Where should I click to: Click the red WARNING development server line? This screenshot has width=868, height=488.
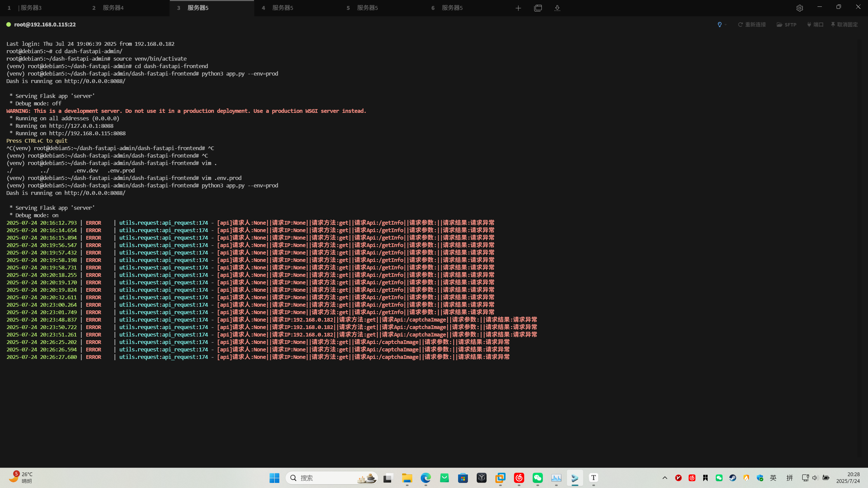(186, 111)
